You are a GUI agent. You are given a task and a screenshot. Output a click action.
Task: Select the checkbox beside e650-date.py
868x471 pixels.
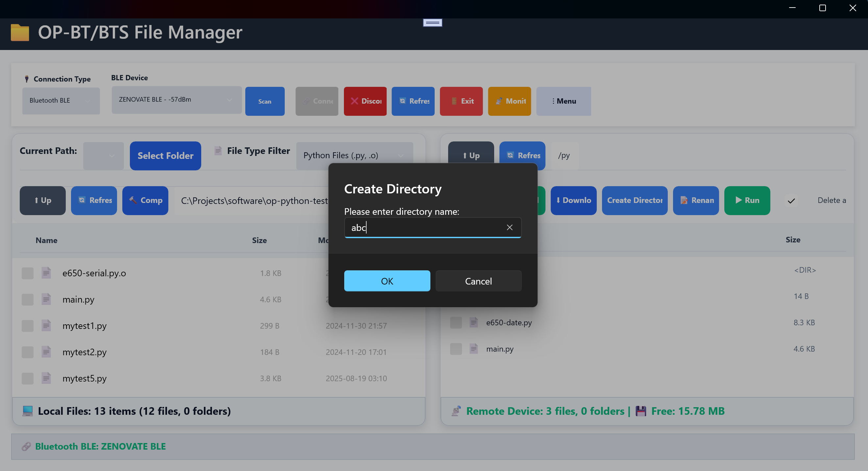456,322
